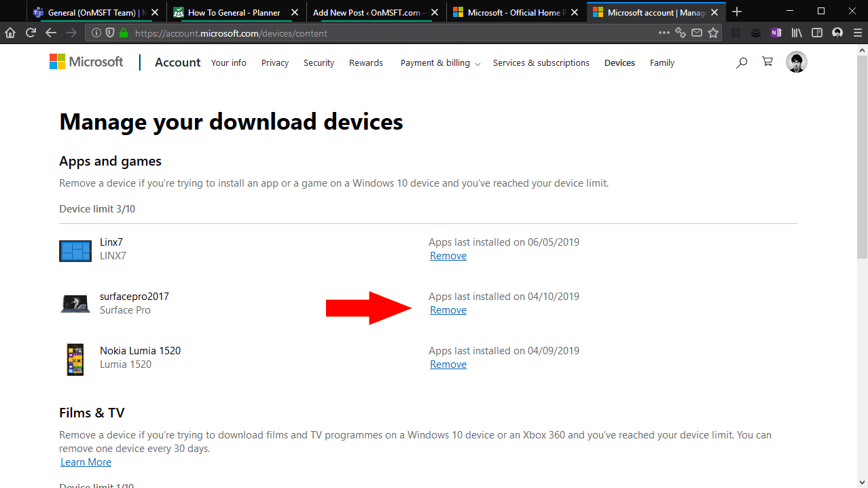Bookmark this page with the star
The height and width of the screenshot is (488, 868).
pos(713,33)
